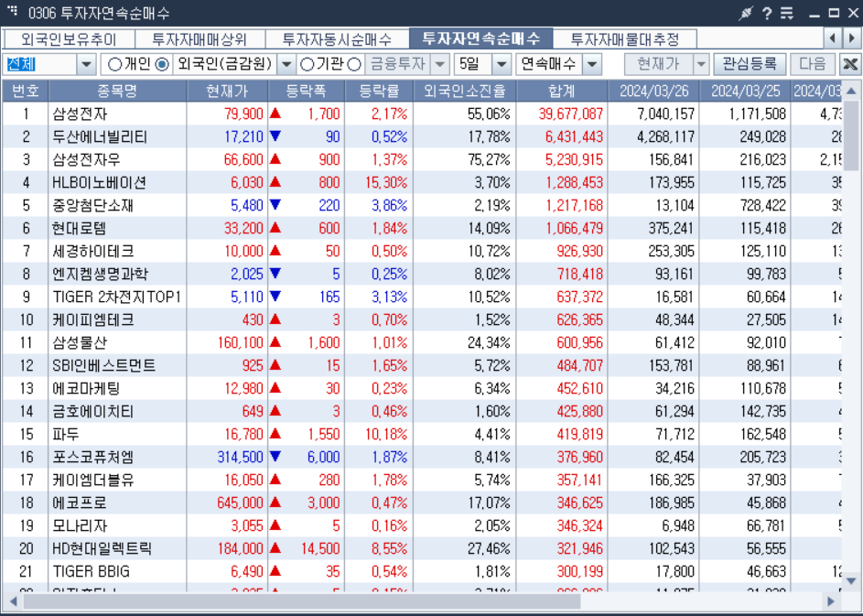The height and width of the screenshot is (616, 863).
Task: Click the 2024/03/26 column header
Action: click(653, 91)
